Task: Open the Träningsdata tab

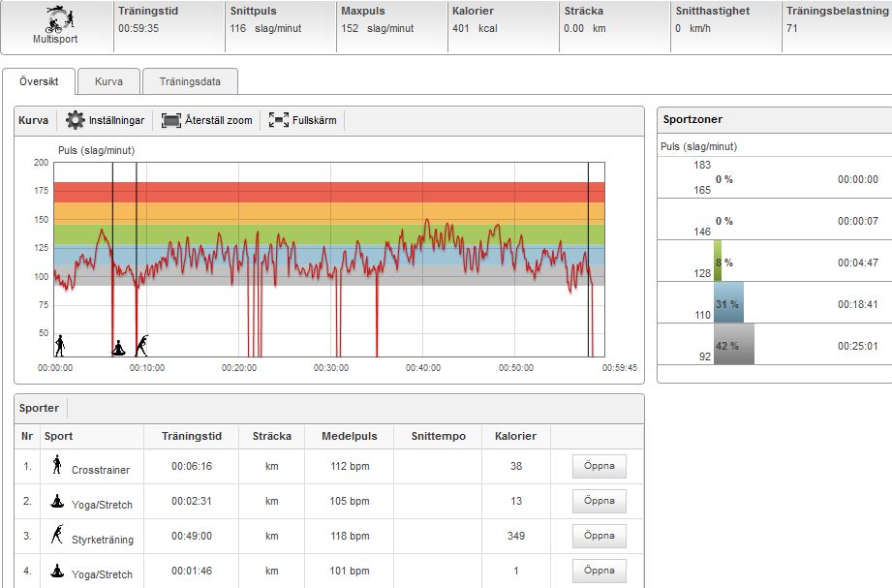Action: [190, 82]
